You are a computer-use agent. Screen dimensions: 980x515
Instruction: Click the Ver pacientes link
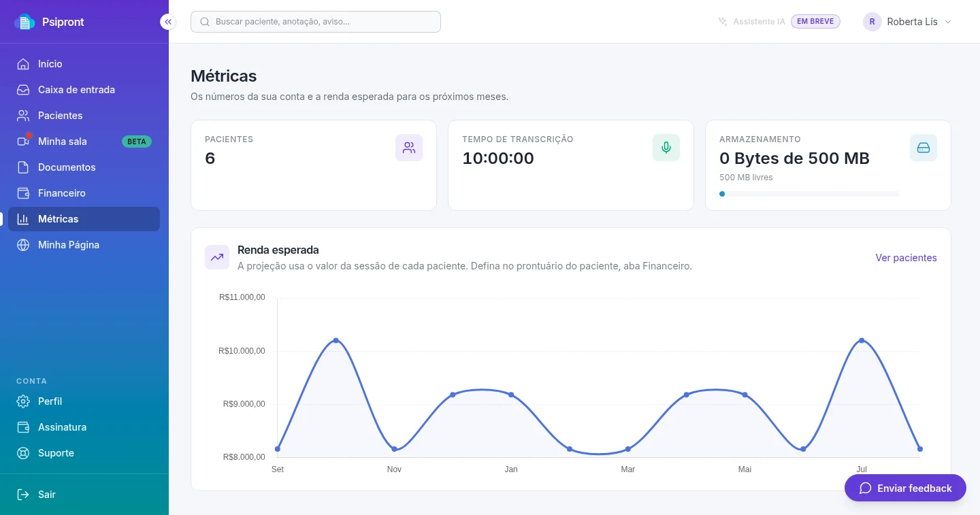(906, 258)
